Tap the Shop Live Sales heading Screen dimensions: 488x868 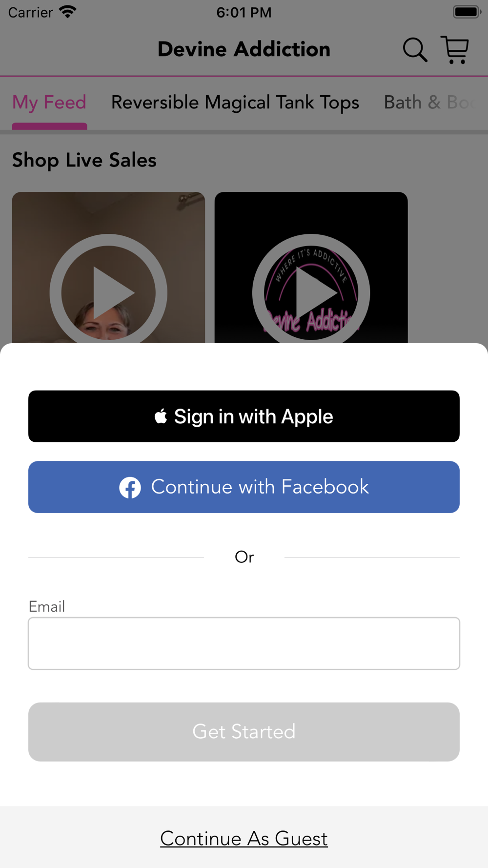(x=84, y=160)
